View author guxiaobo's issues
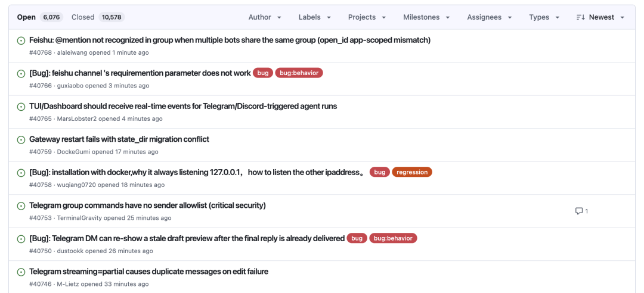Viewport: 644px width, 293px height. (x=69, y=86)
